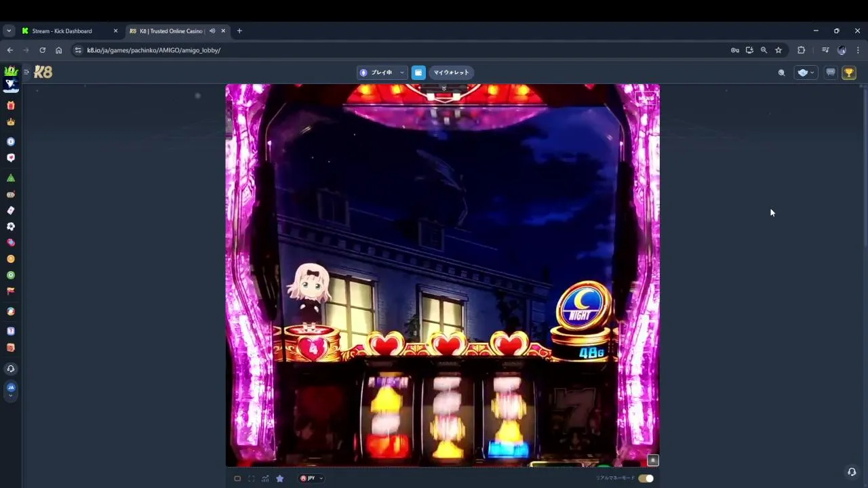
Task: Expand the avatar profile dropdown
Action: pyautogui.click(x=806, y=73)
